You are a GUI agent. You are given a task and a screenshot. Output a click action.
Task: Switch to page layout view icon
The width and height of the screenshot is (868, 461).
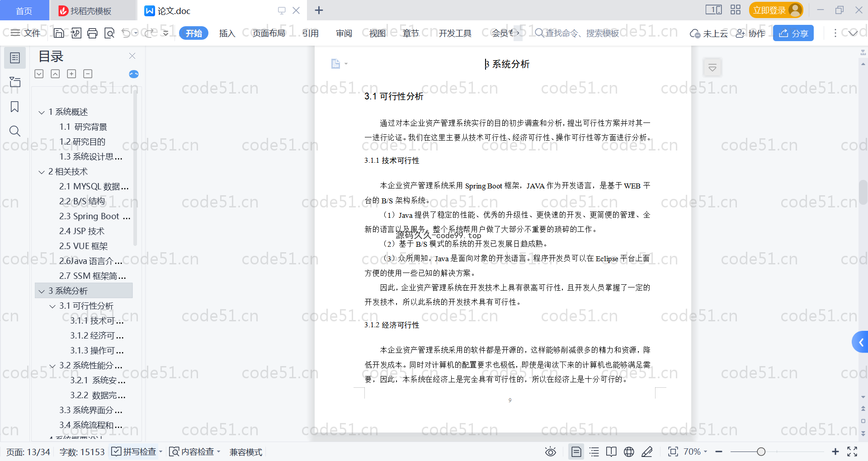(576, 452)
